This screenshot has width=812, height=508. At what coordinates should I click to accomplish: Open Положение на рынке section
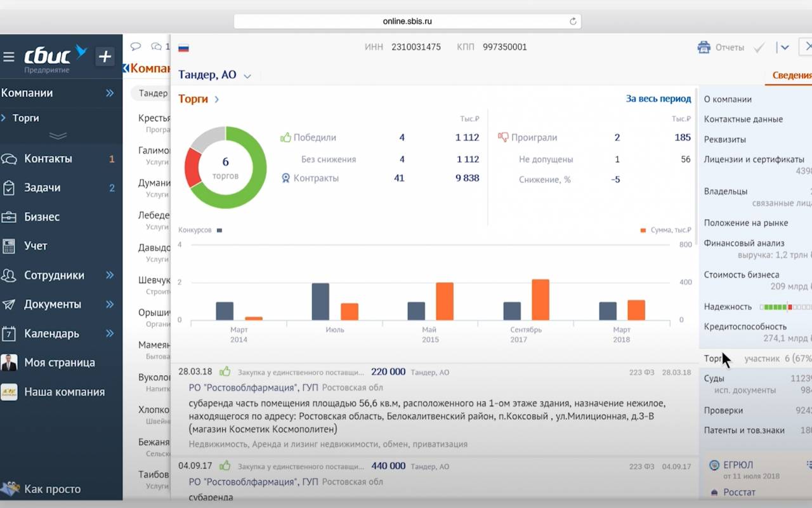(746, 223)
